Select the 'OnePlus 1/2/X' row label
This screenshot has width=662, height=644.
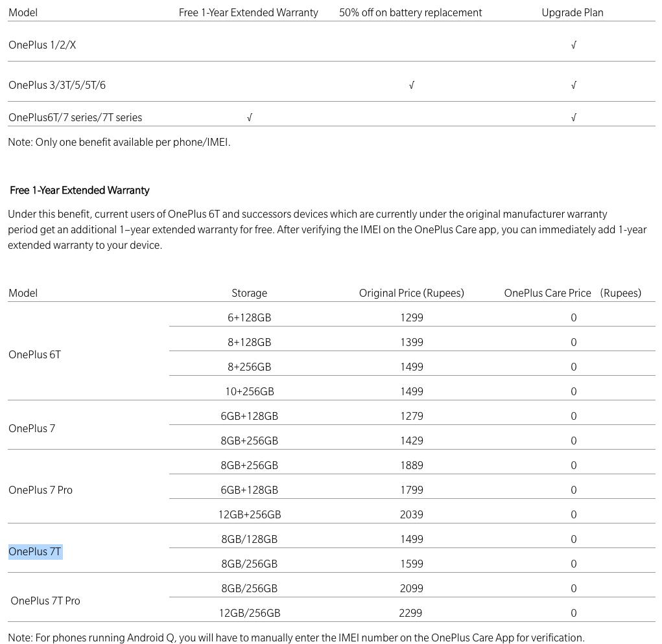[x=42, y=45]
